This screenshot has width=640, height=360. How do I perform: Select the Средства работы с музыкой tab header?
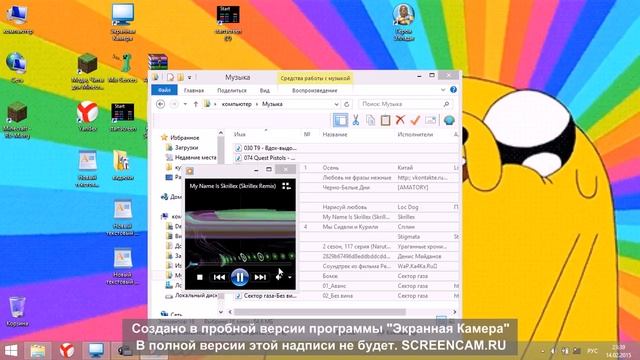[x=315, y=78]
